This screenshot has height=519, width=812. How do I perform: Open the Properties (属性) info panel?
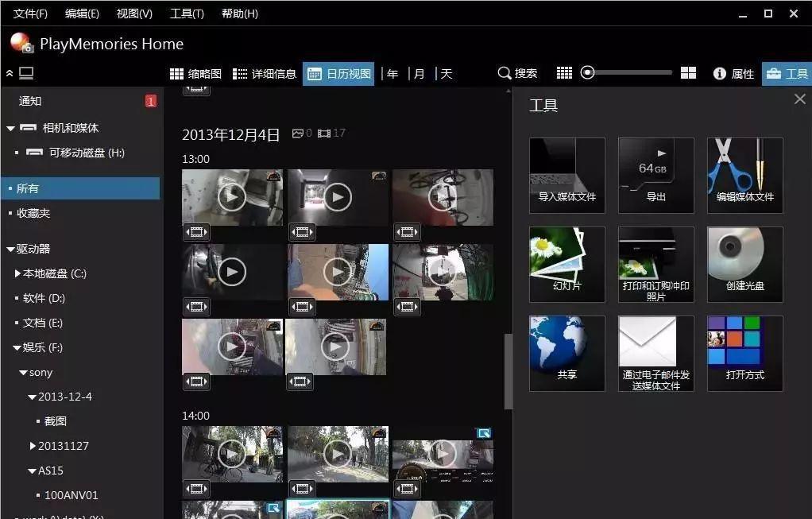(x=733, y=74)
